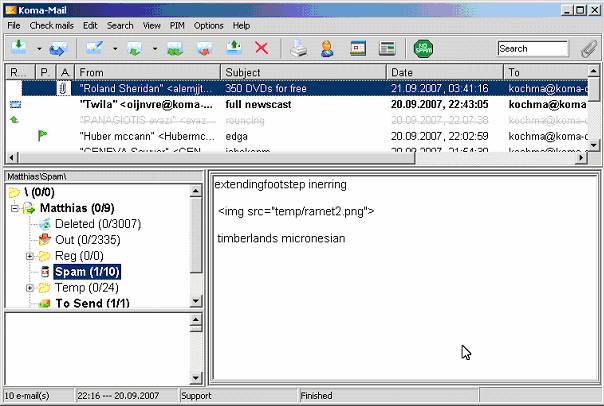Open the new mail dropdown arrow
The image size is (604, 406).
coord(115,49)
